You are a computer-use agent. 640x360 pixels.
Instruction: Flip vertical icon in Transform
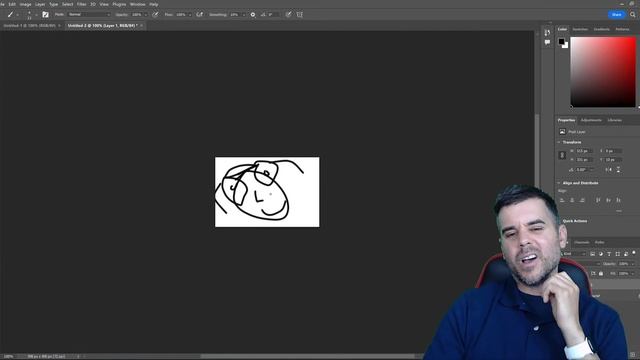[x=618, y=169]
